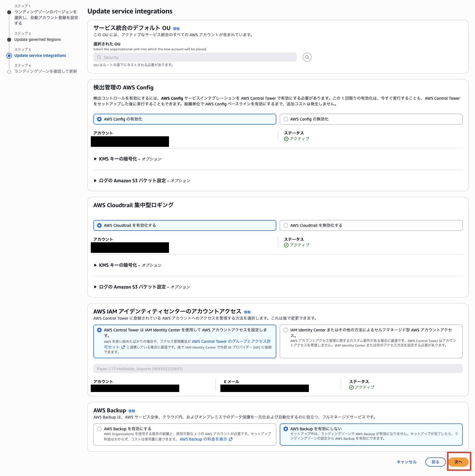Click 情報 link beside IAM アイデンティティセンター heading
Screen dimensions: 475x476
(x=247, y=312)
